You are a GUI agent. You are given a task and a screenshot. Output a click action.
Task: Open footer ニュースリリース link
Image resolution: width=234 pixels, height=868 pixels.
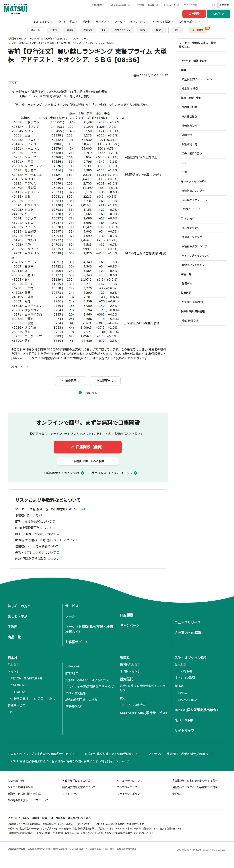point(187,622)
